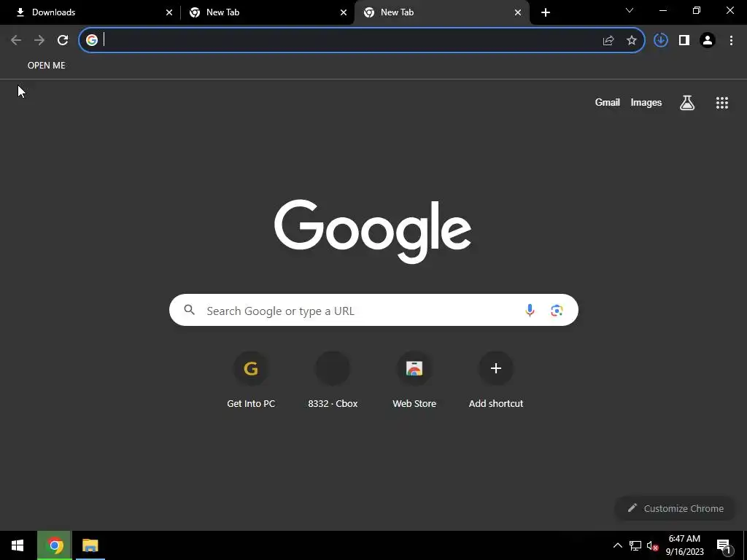Open File Explorer from taskbar
The width and height of the screenshot is (747, 560).
pos(90,545)
